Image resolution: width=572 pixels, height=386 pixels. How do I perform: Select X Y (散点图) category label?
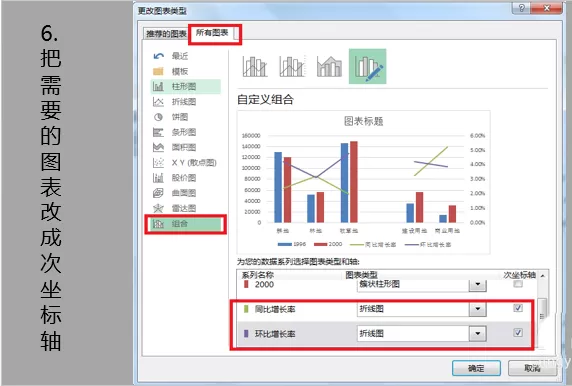[194, 163]
